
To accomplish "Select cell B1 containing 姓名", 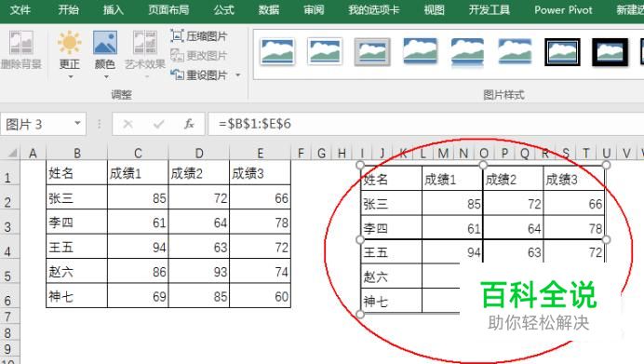I will [77, 172].
